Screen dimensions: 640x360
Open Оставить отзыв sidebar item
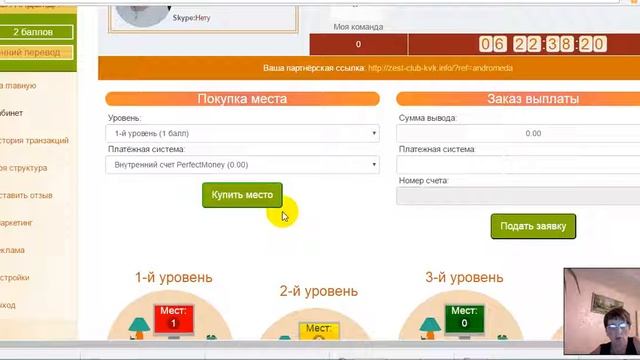point(26,195)
